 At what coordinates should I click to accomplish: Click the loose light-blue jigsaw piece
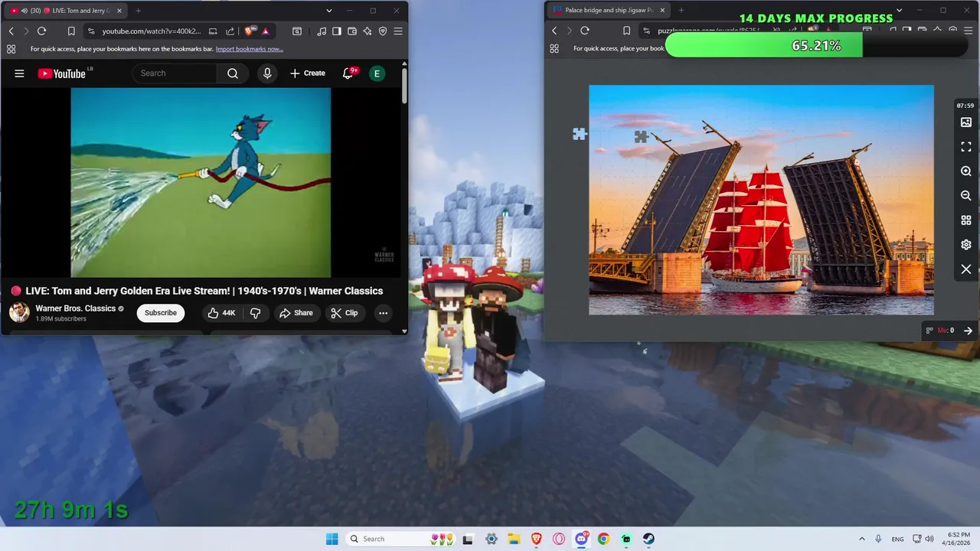click(580, 134)
